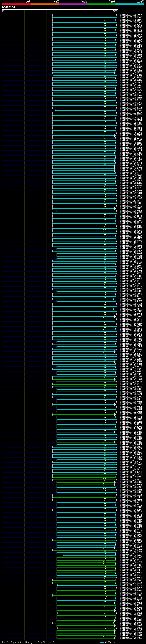Select hit UniRef100_Q8RVN8
The width and height of the screenshot is (146, 644).
pyautogui.click(x=131, y=67)
